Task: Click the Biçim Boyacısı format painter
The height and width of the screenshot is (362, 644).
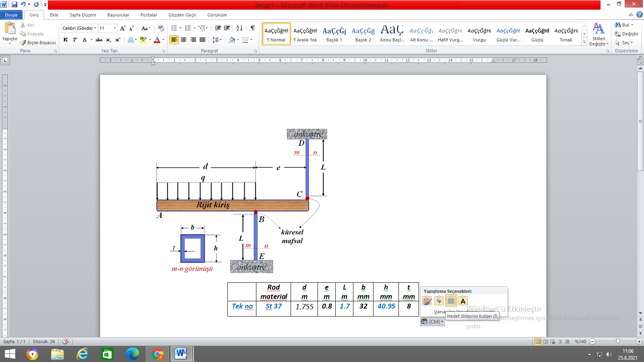Action: [38, 43]
